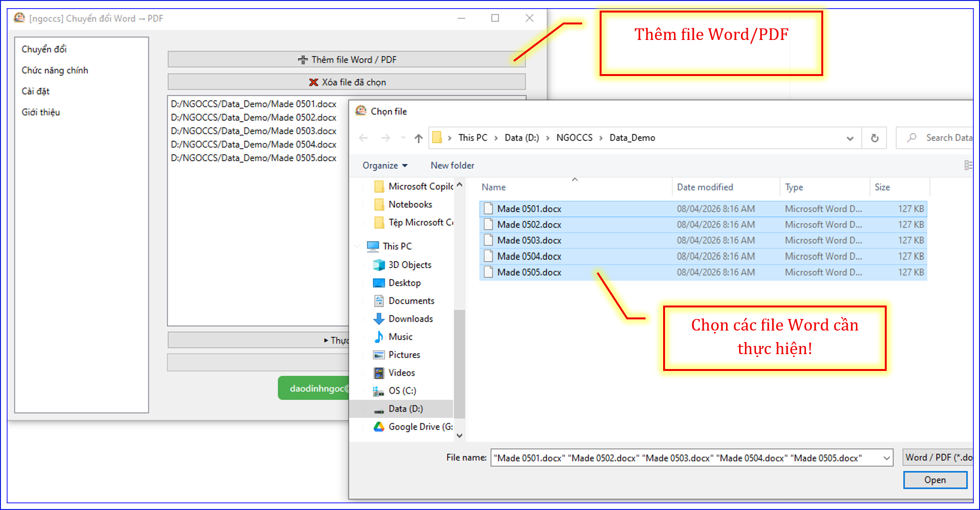Click the New folder button
Viewport: 980px width, 510px height.
[452, 166]
